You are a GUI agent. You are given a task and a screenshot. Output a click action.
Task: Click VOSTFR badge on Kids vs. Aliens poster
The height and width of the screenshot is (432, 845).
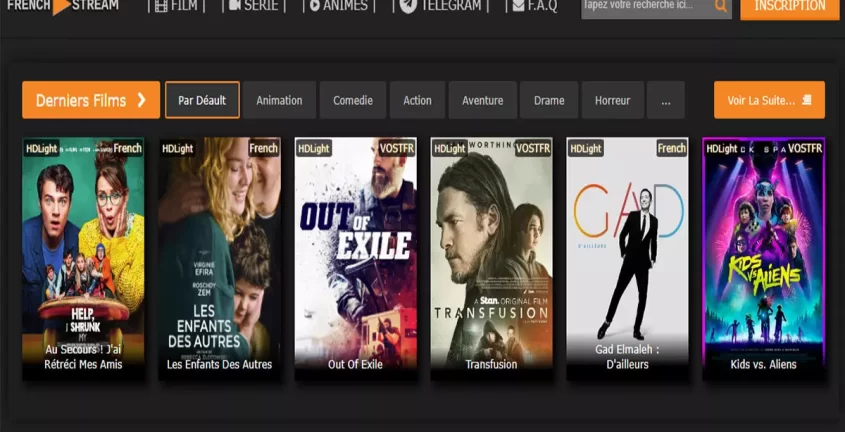(x=805, y=148)
